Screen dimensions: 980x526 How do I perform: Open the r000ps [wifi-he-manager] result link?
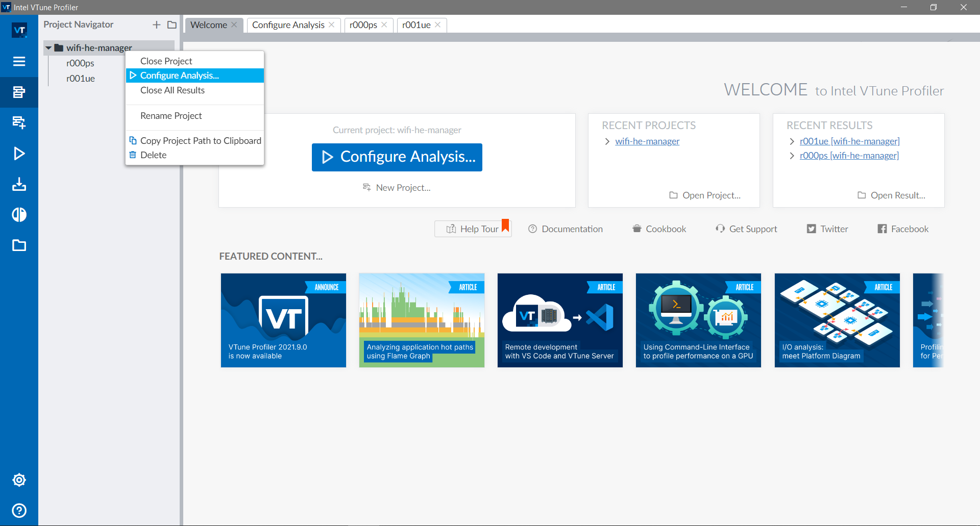tap(849, 156)
